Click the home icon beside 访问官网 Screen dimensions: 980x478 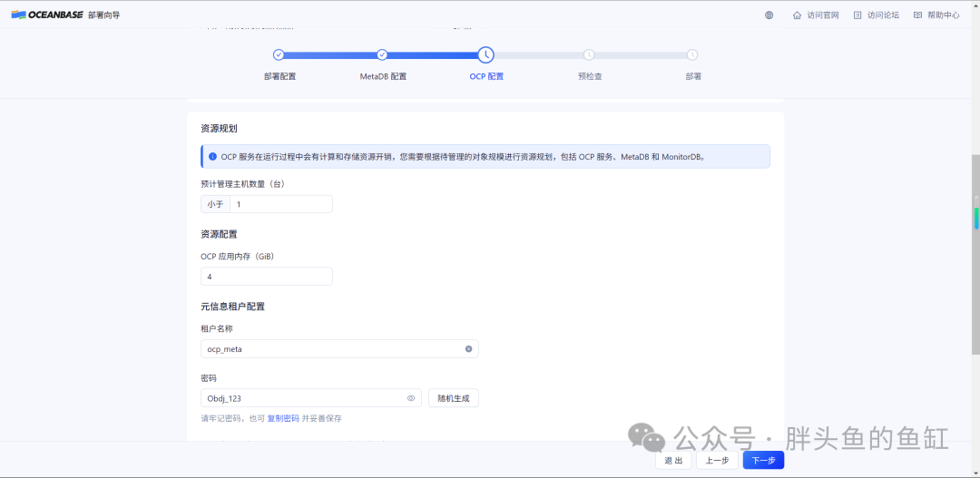[x=797, y=15]
